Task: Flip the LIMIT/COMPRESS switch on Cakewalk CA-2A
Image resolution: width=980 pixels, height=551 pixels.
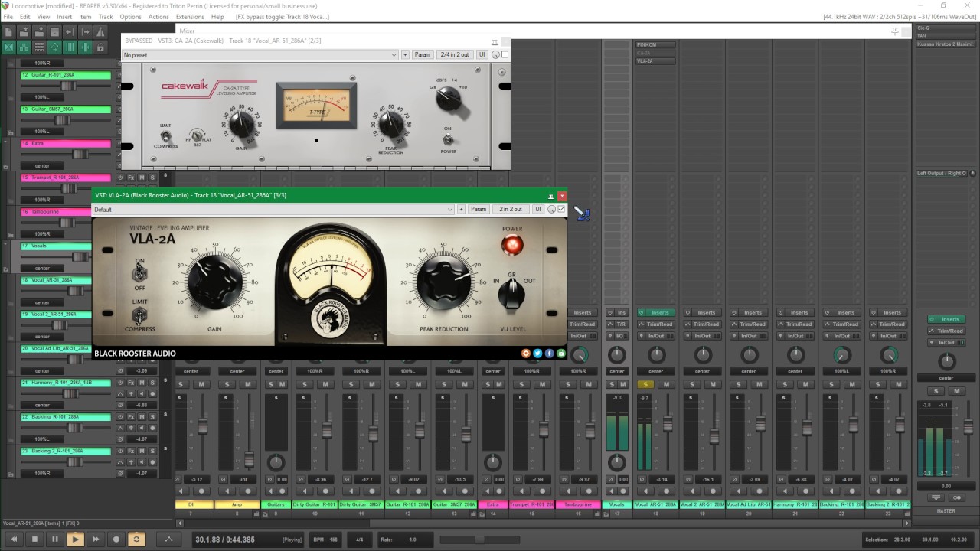Action: coord(164,135)
